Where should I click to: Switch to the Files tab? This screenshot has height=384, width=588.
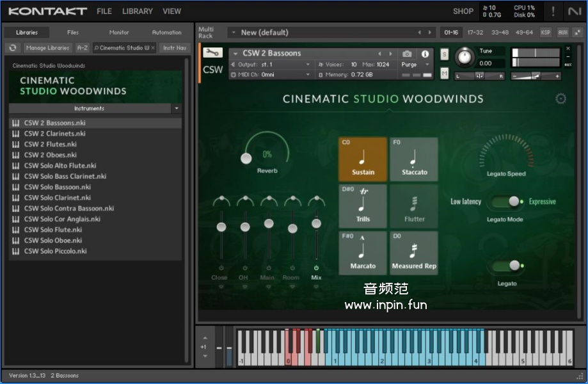tap(73, 32)
